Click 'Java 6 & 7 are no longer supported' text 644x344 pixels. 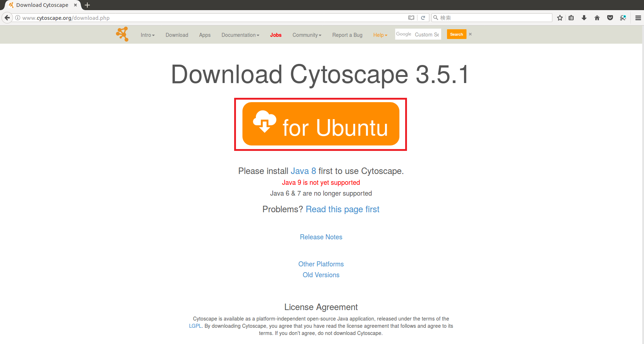coord(321,193)
